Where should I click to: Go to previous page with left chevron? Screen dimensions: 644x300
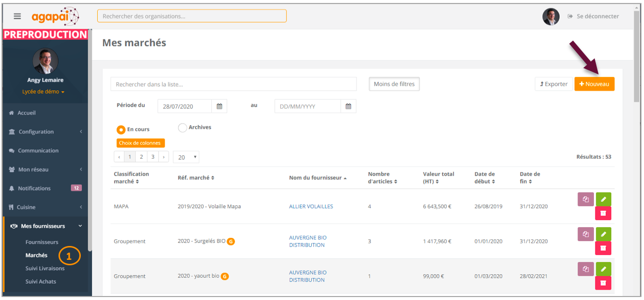(119, 157)
